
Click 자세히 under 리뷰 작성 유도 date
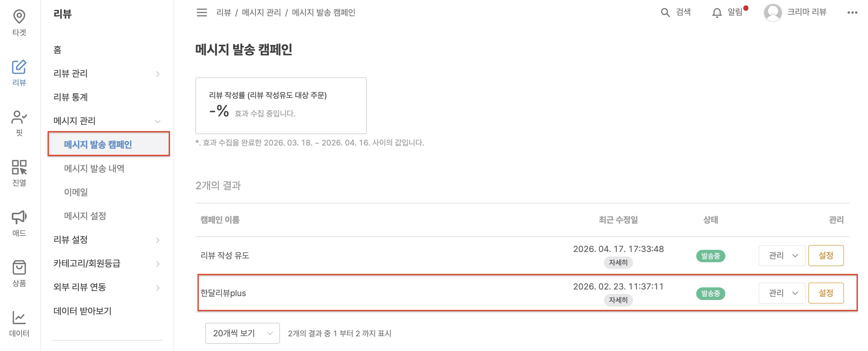tap(618, 262)
